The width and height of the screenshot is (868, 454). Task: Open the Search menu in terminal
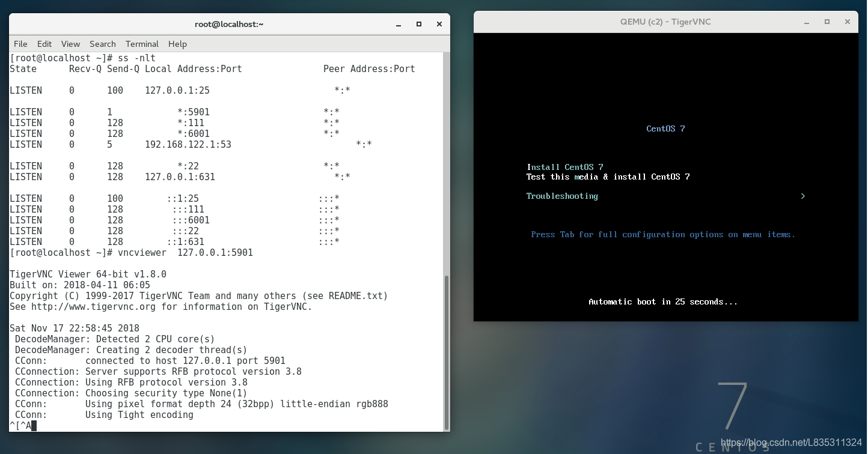click(103, 44)
